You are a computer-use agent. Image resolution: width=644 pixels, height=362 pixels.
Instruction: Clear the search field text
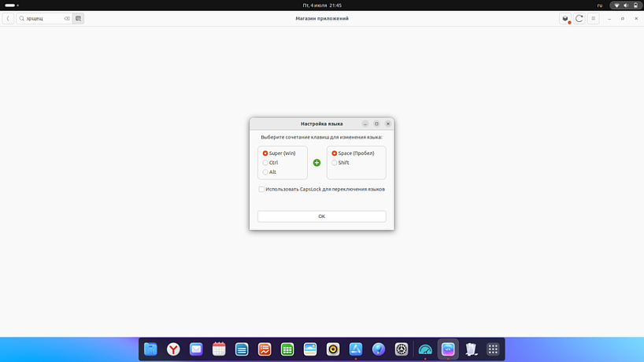pyautogui.click(x=67, y=18)
